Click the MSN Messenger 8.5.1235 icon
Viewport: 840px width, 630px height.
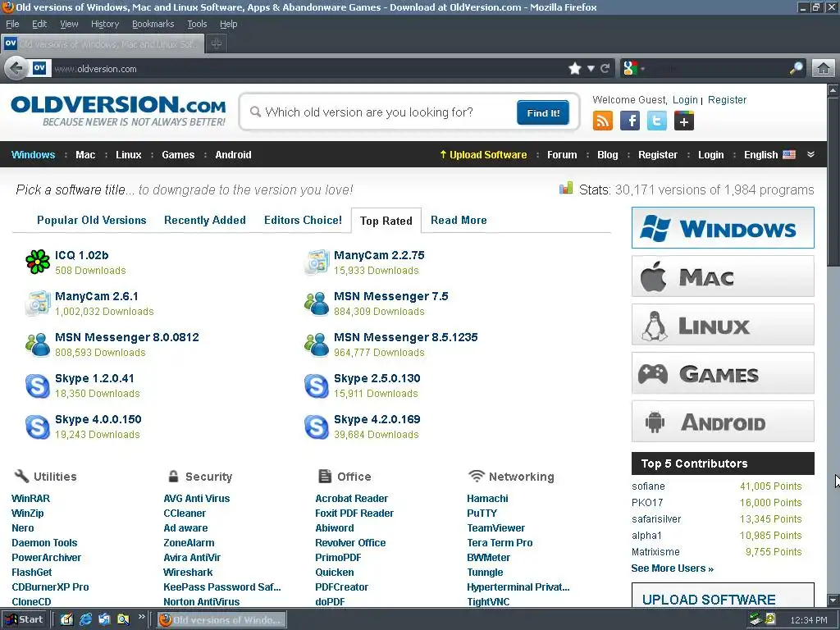pos(317,345)
